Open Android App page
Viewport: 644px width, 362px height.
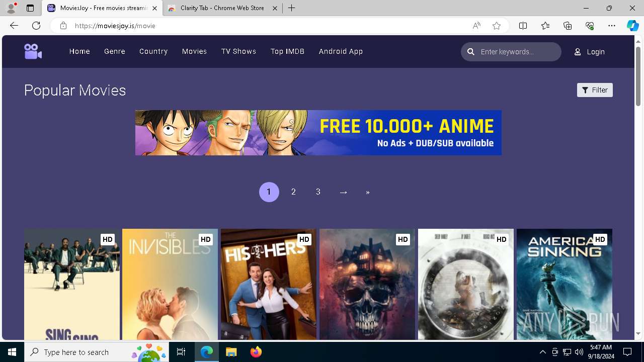[341, 51]
